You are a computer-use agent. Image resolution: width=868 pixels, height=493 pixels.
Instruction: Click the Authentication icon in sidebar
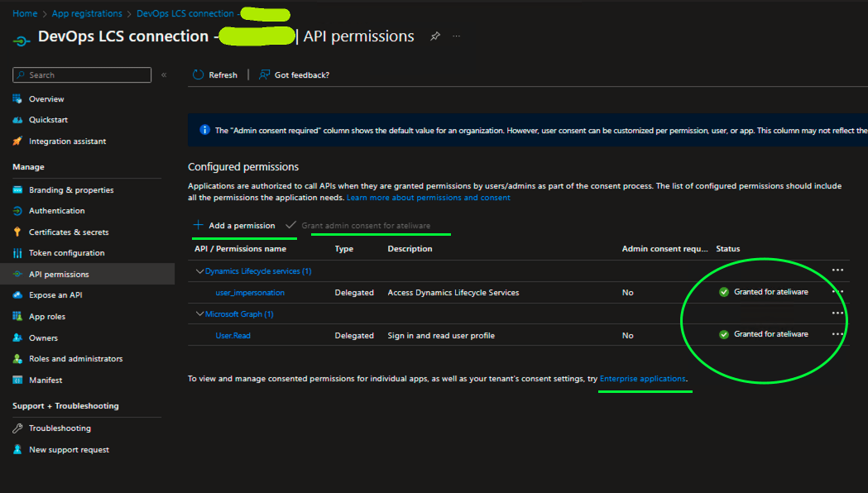[x=17, y=211]
